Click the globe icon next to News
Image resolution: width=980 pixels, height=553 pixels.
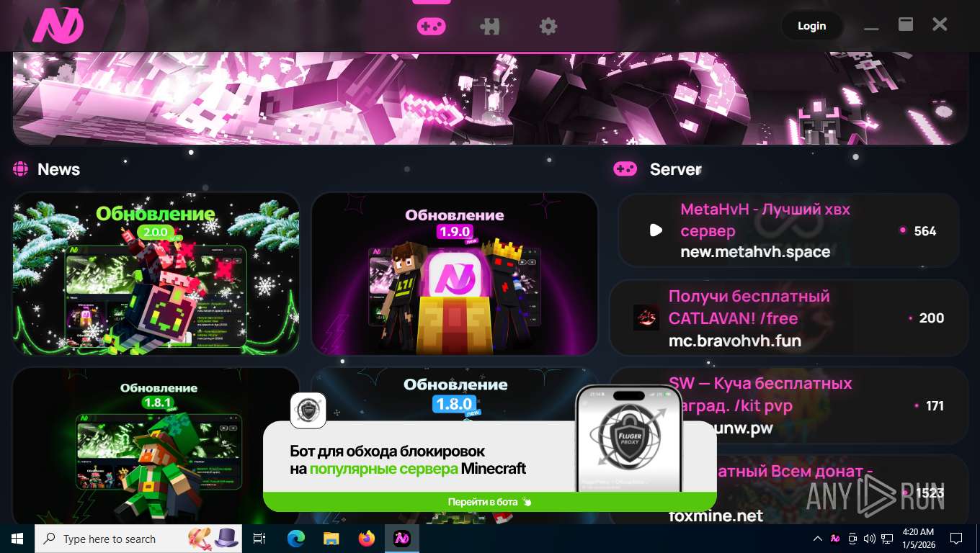pos(20,169)
